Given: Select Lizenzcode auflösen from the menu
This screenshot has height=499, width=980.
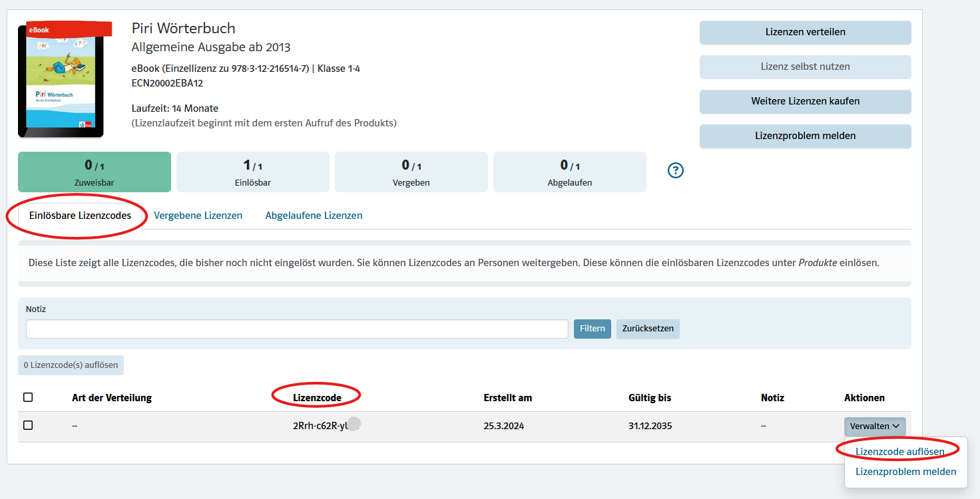Looking at the screenshot, I should [x=899, y=452].
